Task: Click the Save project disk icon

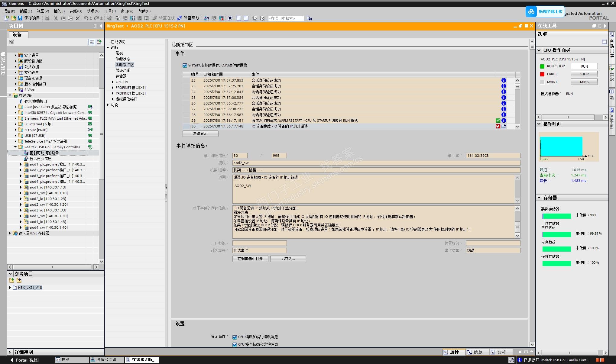Action: click(20, 18)
